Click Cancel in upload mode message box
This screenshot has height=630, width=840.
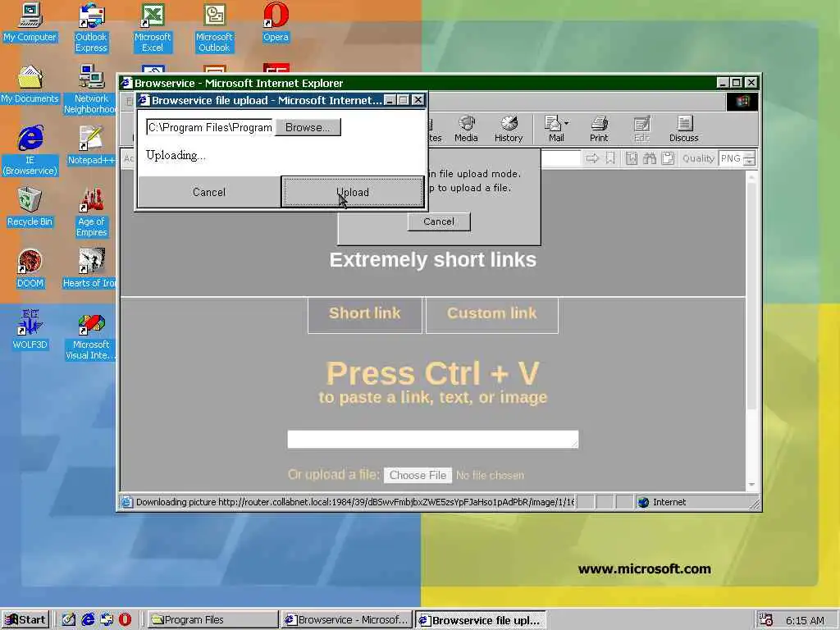(x=439, y=221)
